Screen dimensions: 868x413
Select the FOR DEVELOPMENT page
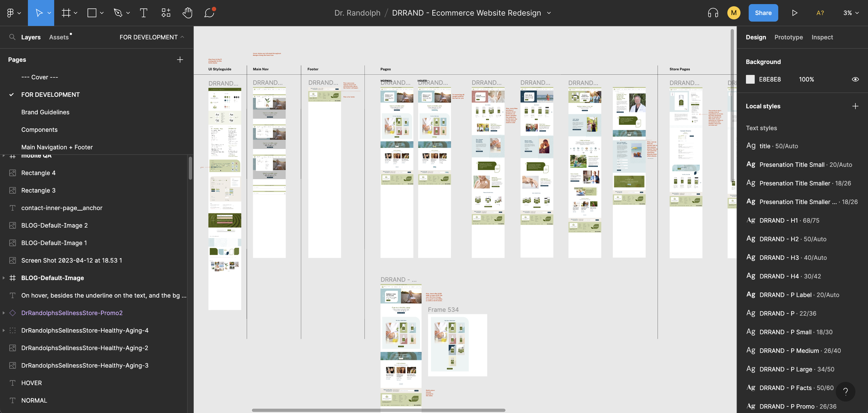pyautogui.click(x=50, y=95)
